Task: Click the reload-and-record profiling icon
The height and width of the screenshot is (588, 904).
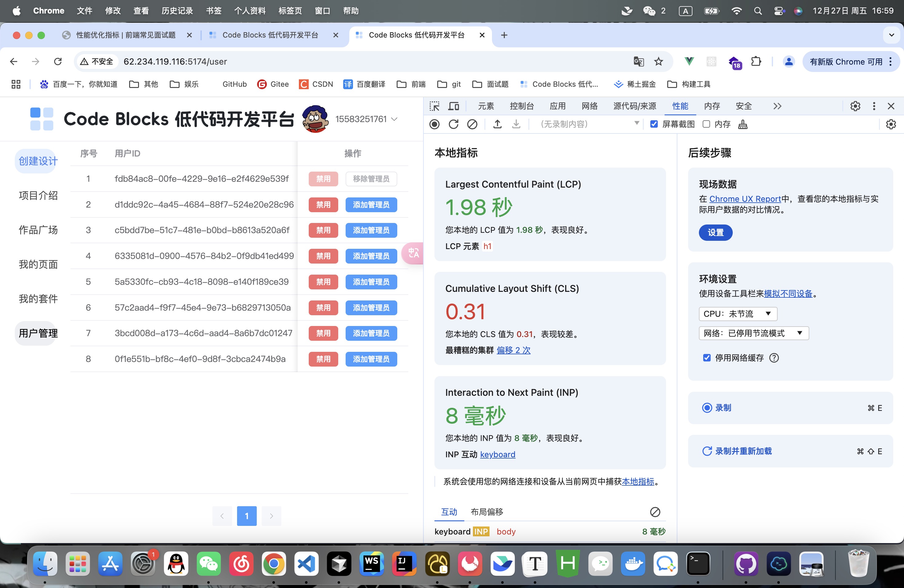Action: [453, 124]
